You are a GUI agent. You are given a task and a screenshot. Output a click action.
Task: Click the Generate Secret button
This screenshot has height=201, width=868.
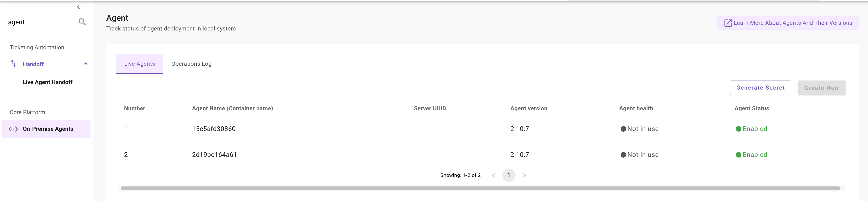[760, 88]
